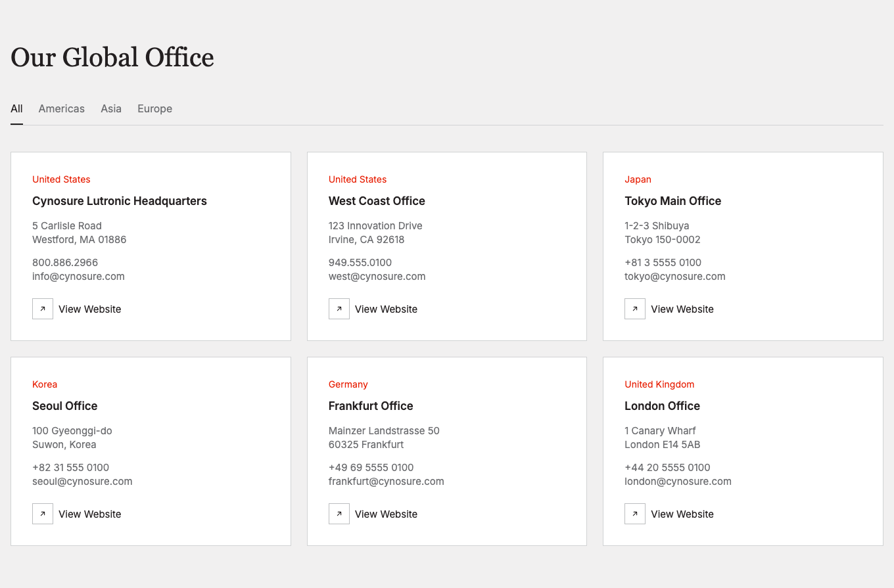Image resolution: width=894 pixels, height=588 pixels.
Task: Click phone number +81 3 5555 0100
Action: pos(663,263)
